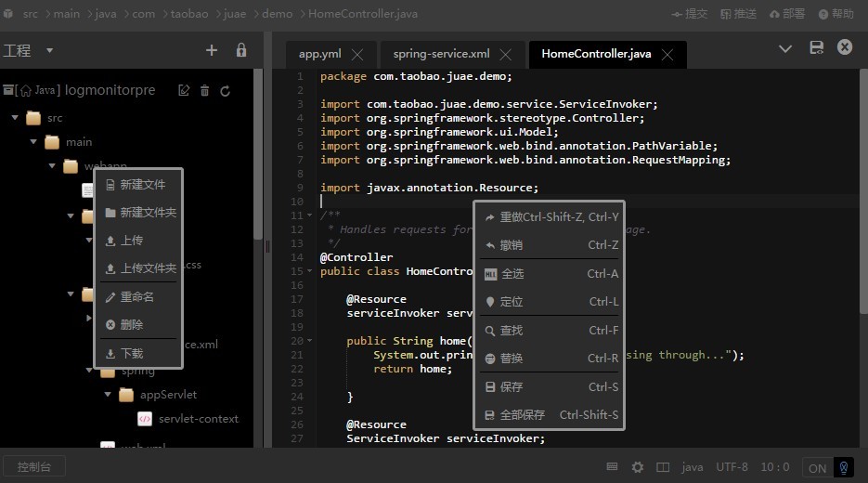Toggle the project panel lock icon
868x483 pixels.
coord(241,50)
